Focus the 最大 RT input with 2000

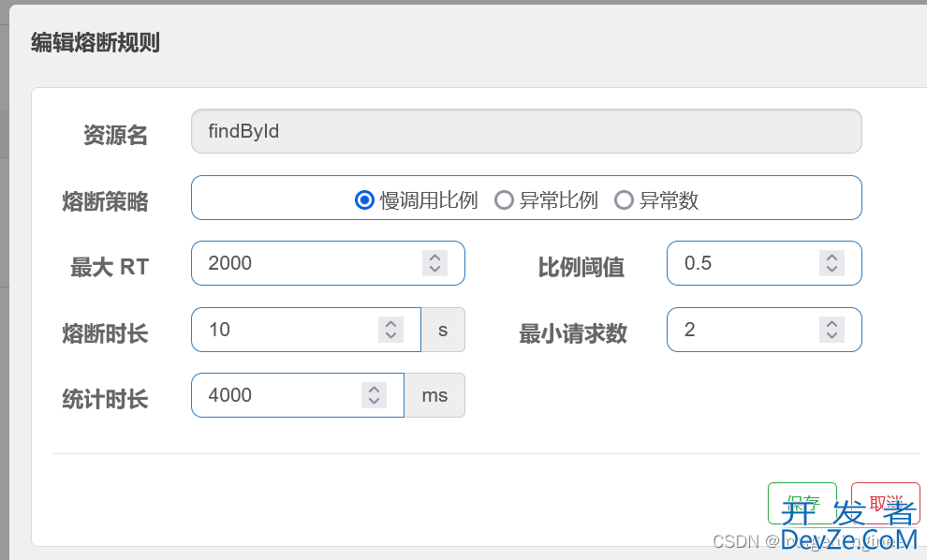[x=328, y=263]
